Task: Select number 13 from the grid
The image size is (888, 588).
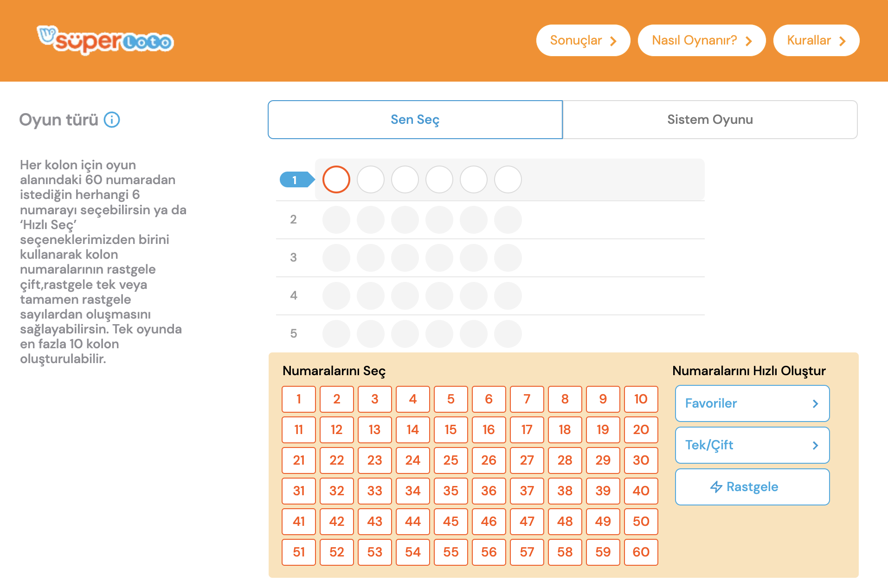Action: tap(375, 430)
